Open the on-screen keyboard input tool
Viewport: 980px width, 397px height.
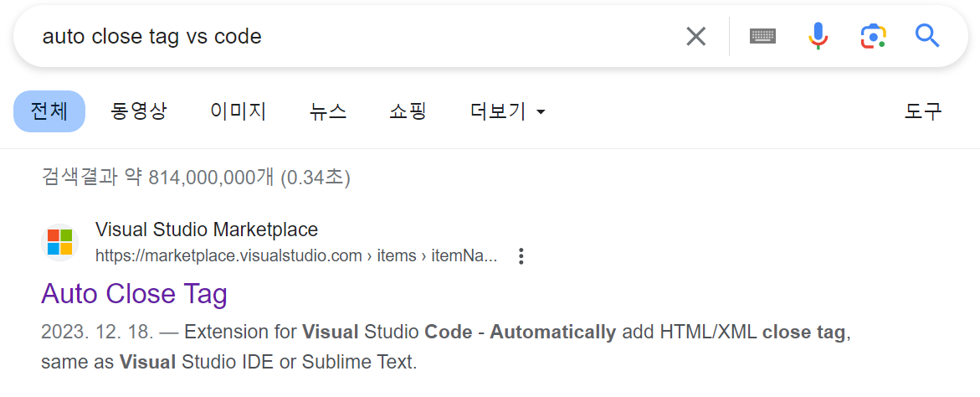tap(762, 36)
